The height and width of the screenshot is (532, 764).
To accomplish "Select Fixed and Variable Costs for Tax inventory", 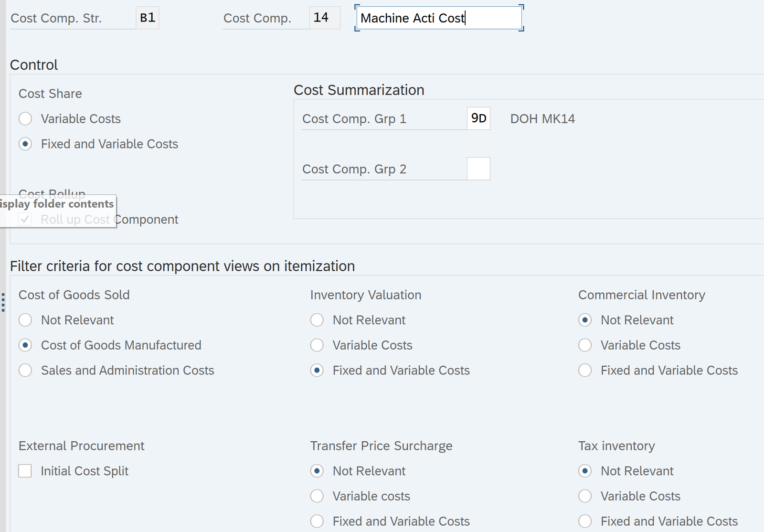I will pos(585,521).
